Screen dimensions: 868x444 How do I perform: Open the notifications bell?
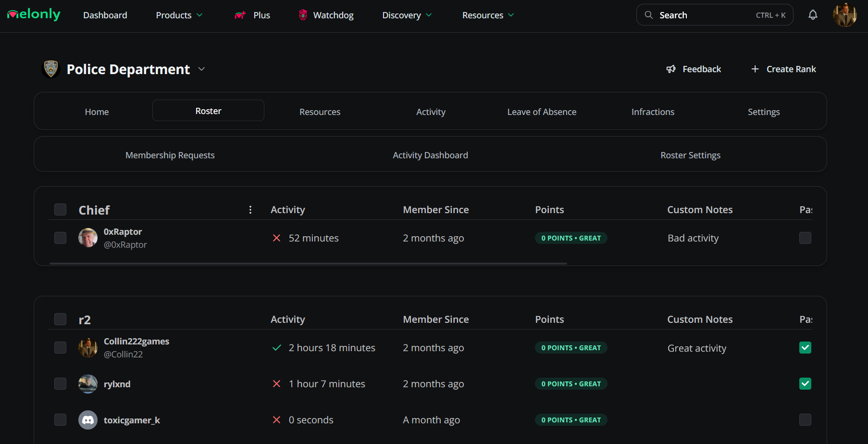click(x=813, y=15)
